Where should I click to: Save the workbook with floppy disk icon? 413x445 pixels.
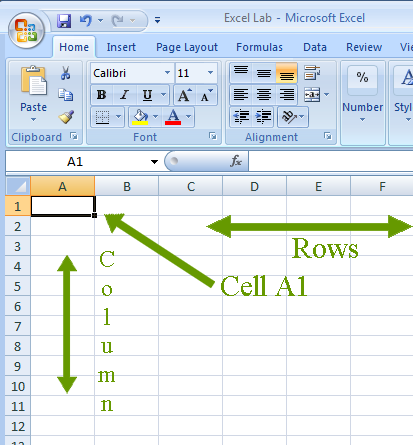[x=64, y=21]
